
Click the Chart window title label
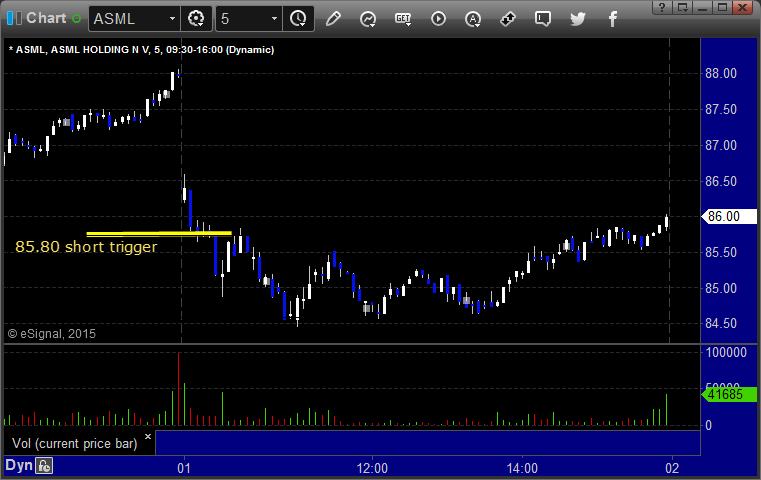point(46,18)
